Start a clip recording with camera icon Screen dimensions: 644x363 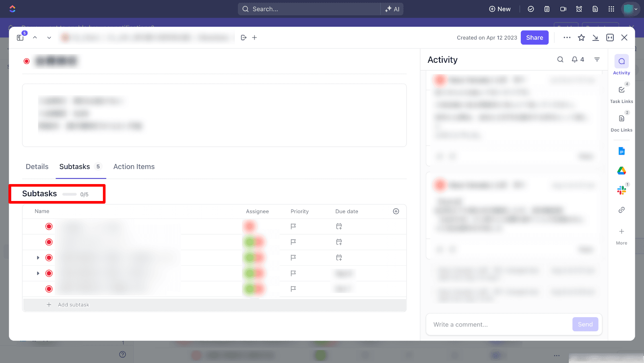pos(563,9)
